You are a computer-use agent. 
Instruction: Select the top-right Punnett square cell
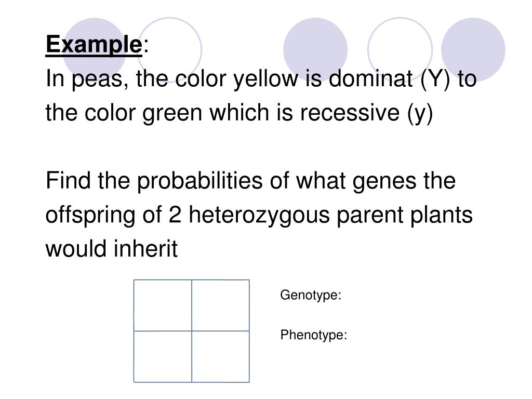(x=220, y=305)
